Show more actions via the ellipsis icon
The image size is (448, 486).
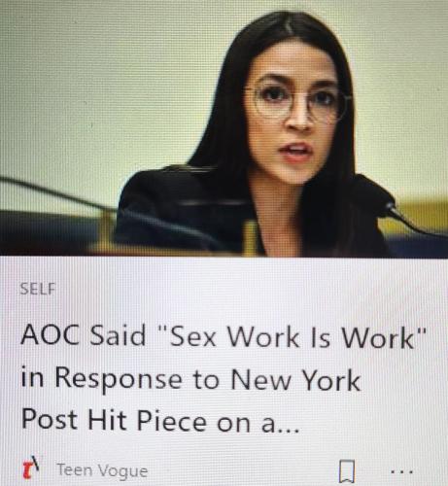pyautogui.click(x=401, y=471)
